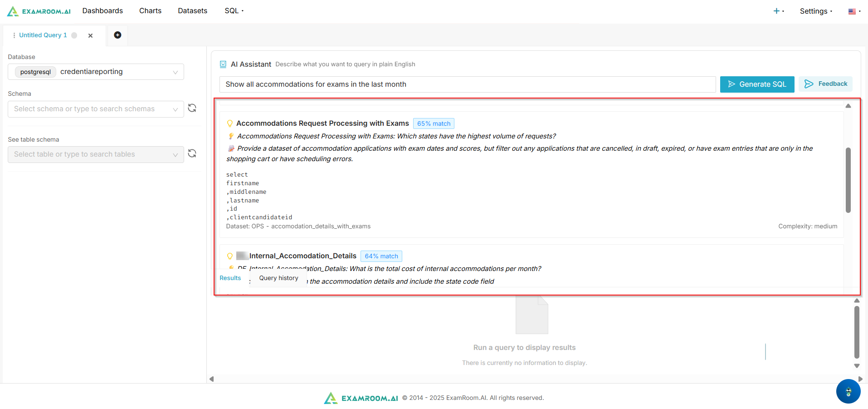Click the ExamRoom.AI logo in header
Screen dimensions: 868x409
pos(39,11)
